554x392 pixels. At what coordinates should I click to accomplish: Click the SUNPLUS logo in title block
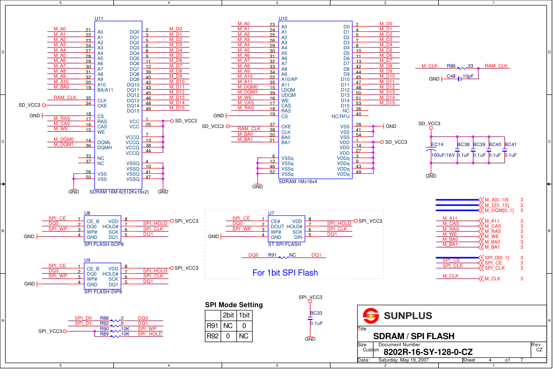click(x=398, y=315)
